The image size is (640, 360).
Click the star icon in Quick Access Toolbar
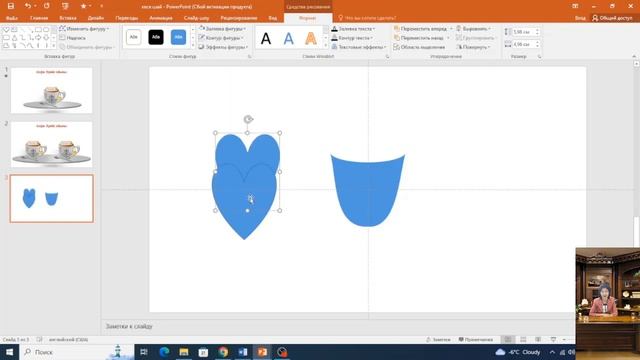(x=83, y=6)
